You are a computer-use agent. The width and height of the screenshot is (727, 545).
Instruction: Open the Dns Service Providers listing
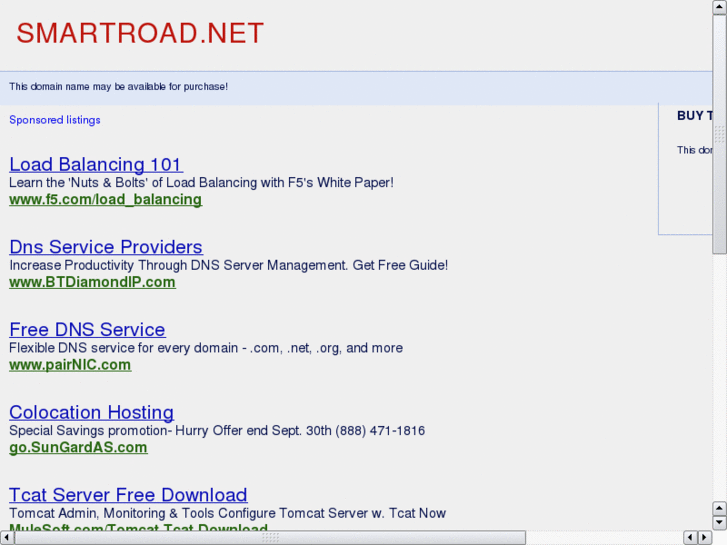(x=106, y=247)
